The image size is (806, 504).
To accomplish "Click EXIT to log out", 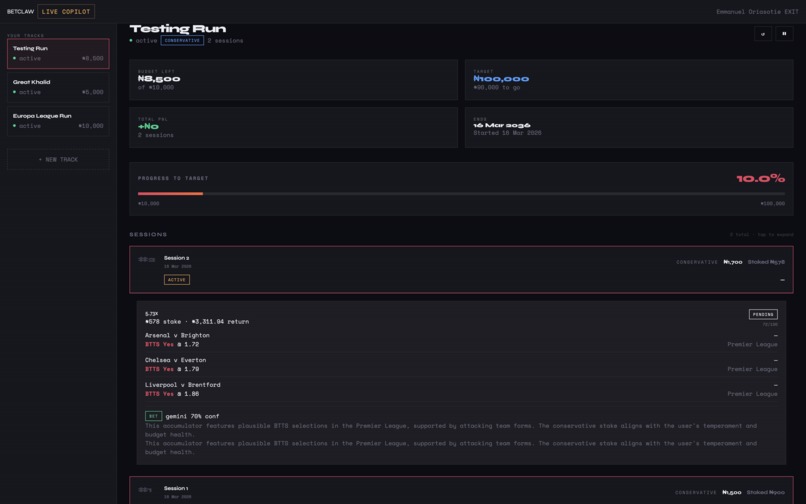I will click(x=791, y=11).
